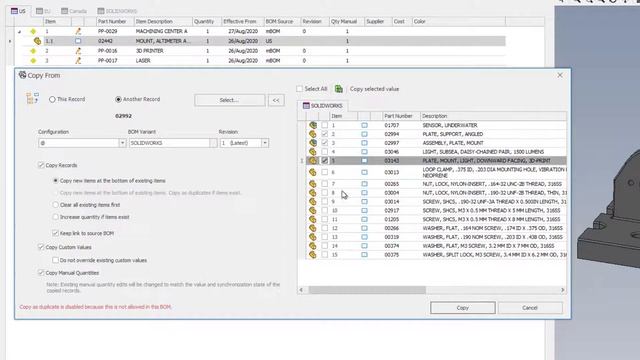This screenshot has width=640, height=360.
Task: Collapse the PP-0029 tree row
Action: coord(19,31)
